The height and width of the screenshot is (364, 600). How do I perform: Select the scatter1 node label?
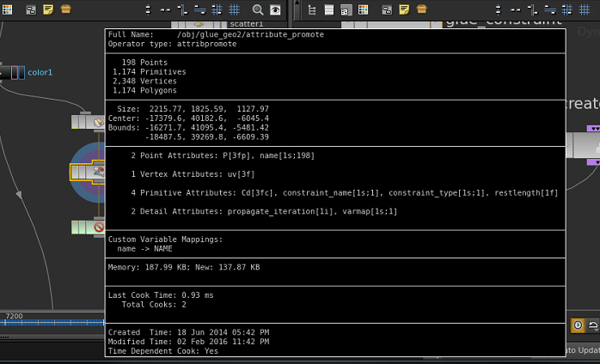click(x=247, y=24)
